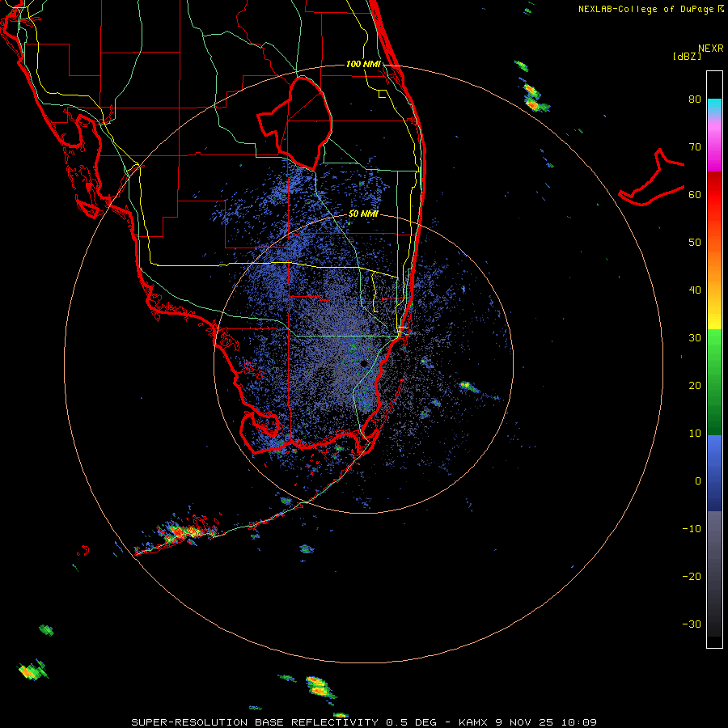Click the 100 NMI range ring label
728x728 pixels.
pyautogui.click(x=363, y=64)
